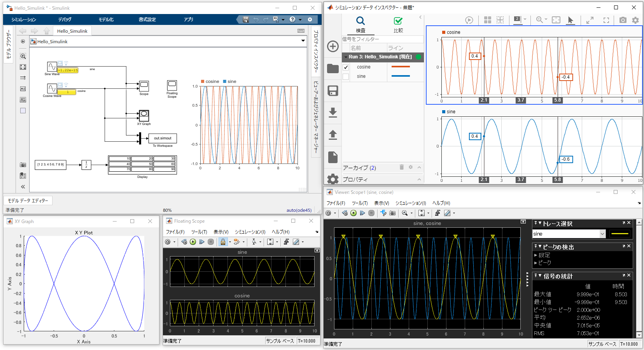Screen dimensions: 644x350
Task: Uncheck the cosine signal checkbox
Action: (x=346, y=67)
